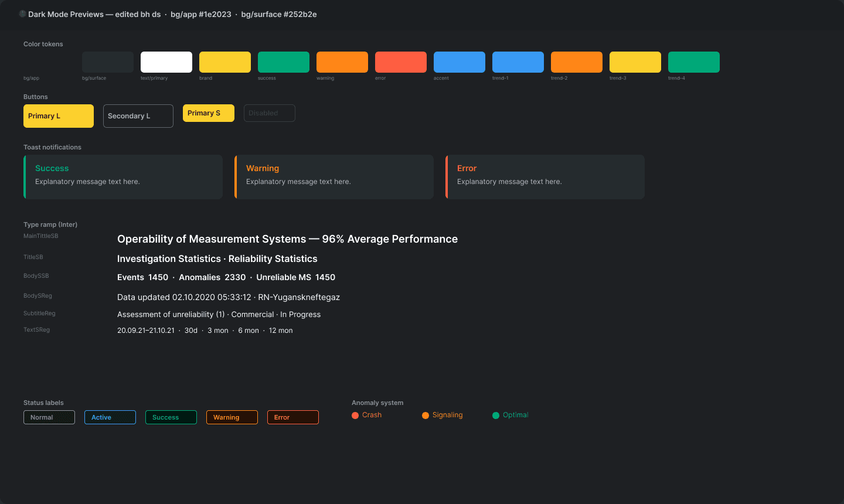The width and height of the screenshot is (844, 504).
Task: Choose the orange warning token swatch
Action: coord(342,62)
